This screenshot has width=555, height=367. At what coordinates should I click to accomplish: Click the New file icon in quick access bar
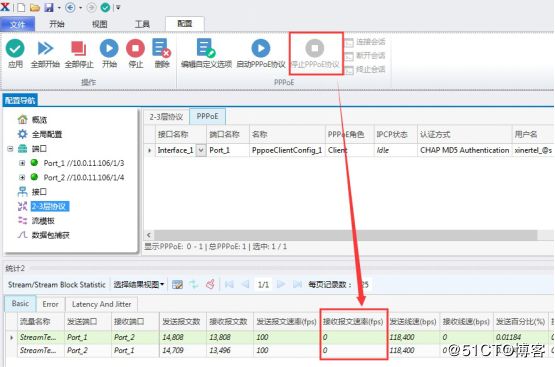[21, 7]
